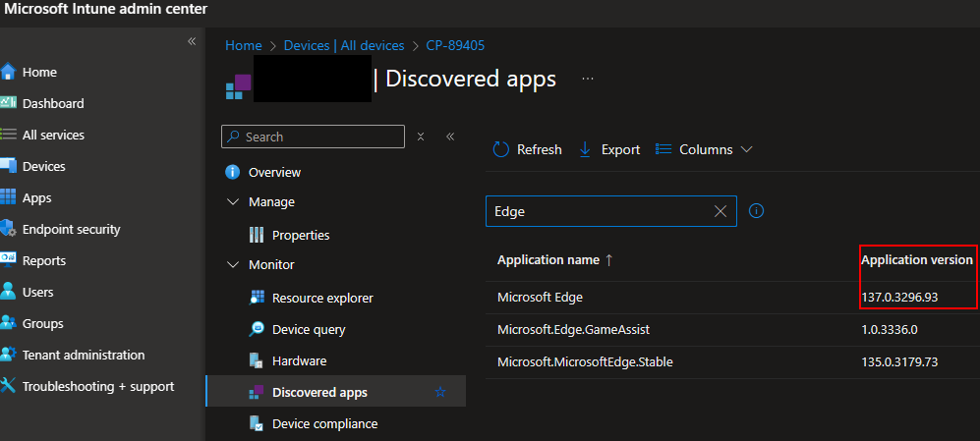The image size is (980, 441).
Task: Collapse the main navigation pane chevron
Action: [192, 41]
